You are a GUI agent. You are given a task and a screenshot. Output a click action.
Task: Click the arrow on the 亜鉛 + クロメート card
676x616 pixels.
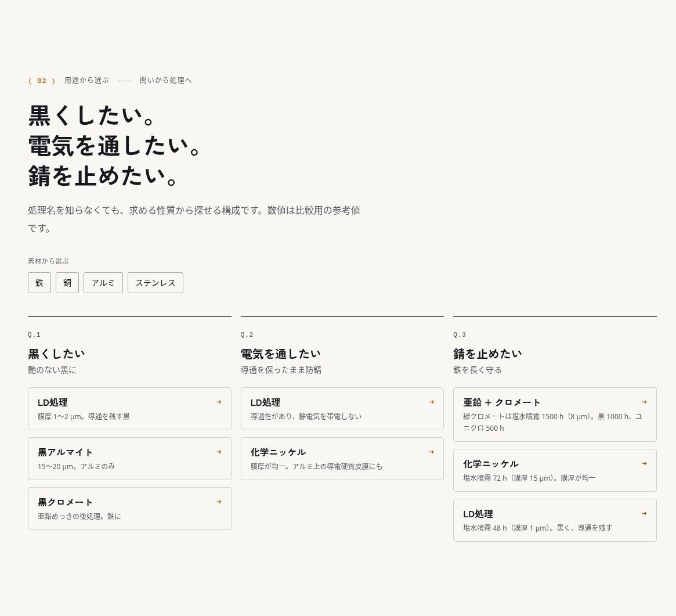tap(644, 402)
